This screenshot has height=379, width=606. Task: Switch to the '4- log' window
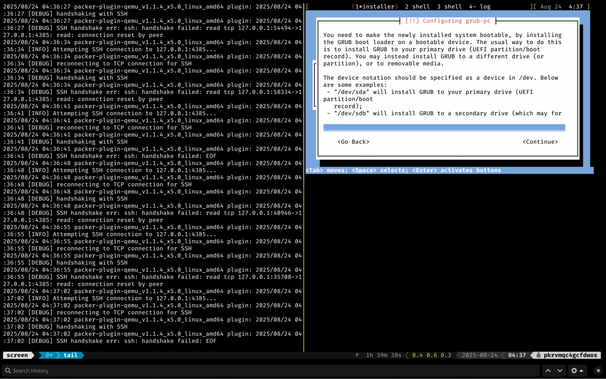click(480, 7)
